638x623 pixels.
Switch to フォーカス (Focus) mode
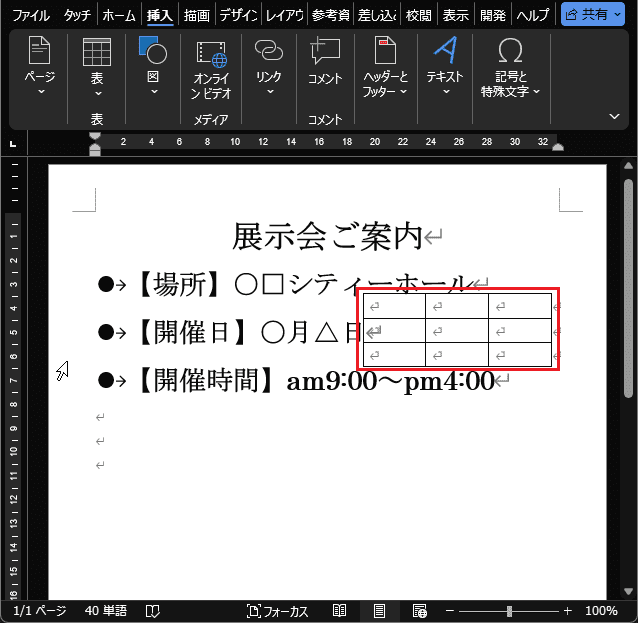click(x=277, y=611)
